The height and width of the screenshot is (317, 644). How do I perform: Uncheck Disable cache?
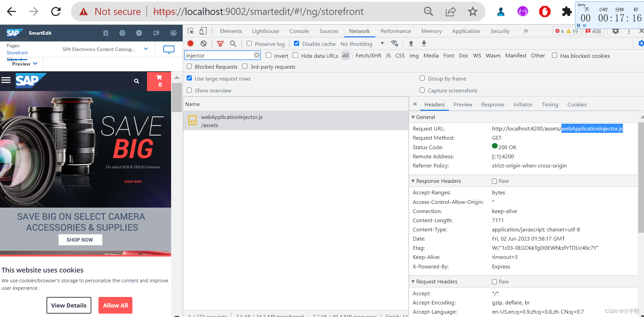pyautogui.click(x=296, y=43)
